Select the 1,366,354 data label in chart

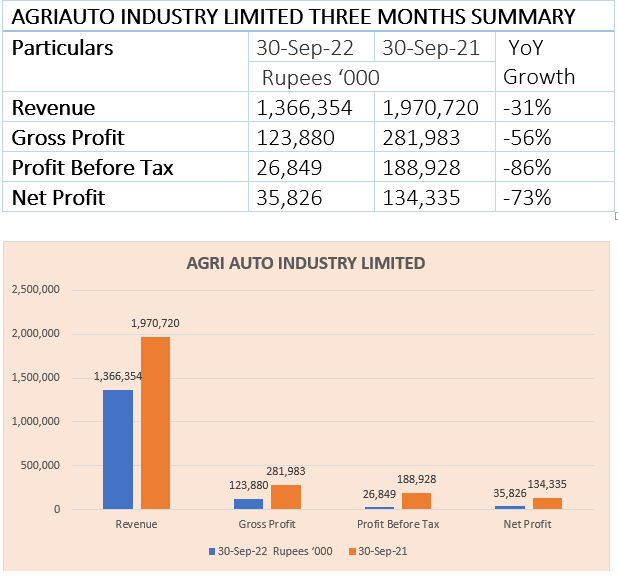click(118, 376)
